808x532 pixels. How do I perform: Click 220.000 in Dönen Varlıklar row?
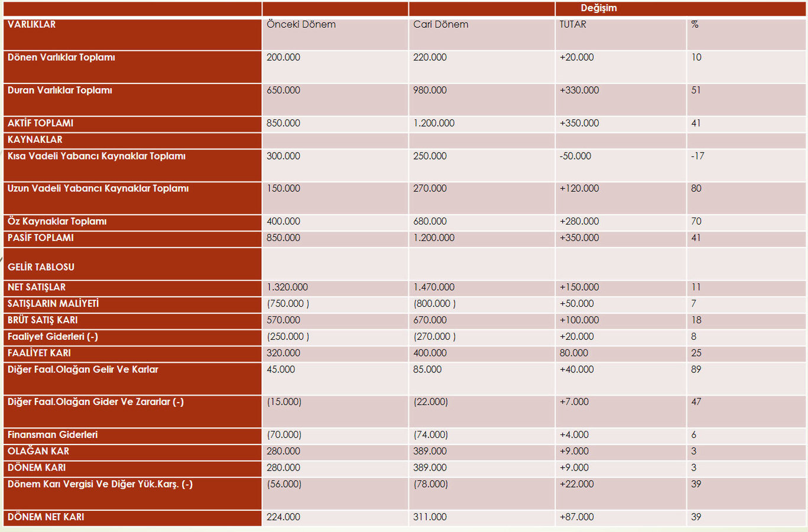click(x=430, y=57)
